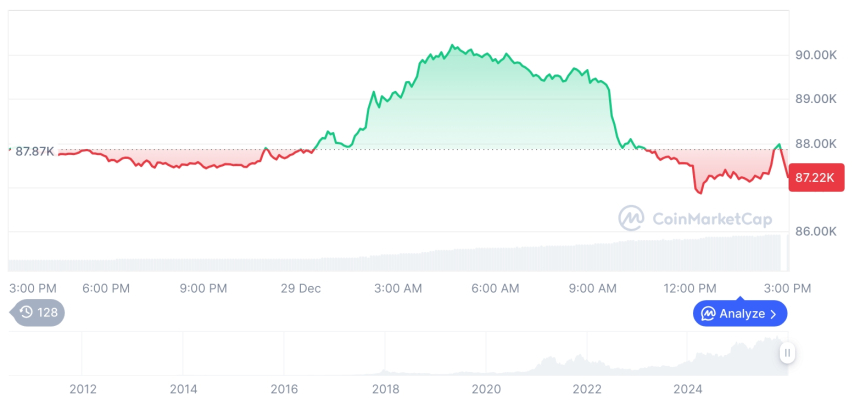Viewport: 860px width, 401px height.
Task: Select 2022 on the overview timeline
Action: (x=587, y=388)
